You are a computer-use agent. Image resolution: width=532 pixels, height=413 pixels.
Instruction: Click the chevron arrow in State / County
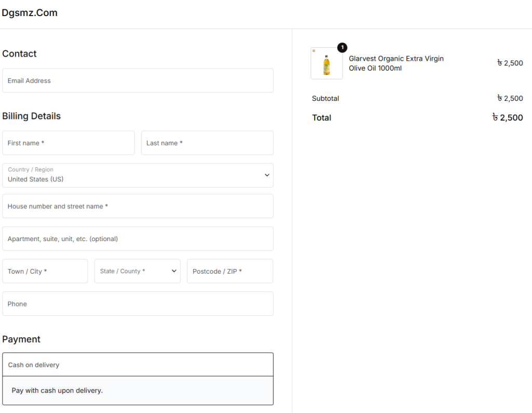[174, 271]
